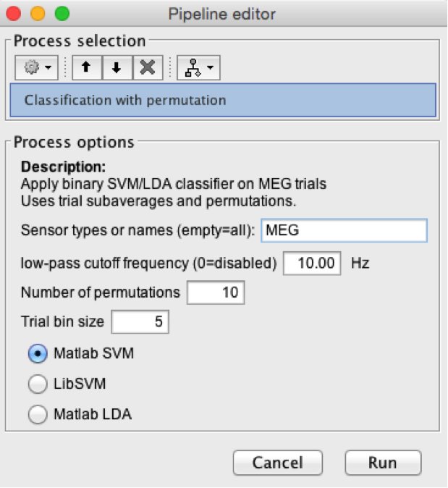Click the Trial bin size field
Screen dimensions: 448x488
pos(140,322)
